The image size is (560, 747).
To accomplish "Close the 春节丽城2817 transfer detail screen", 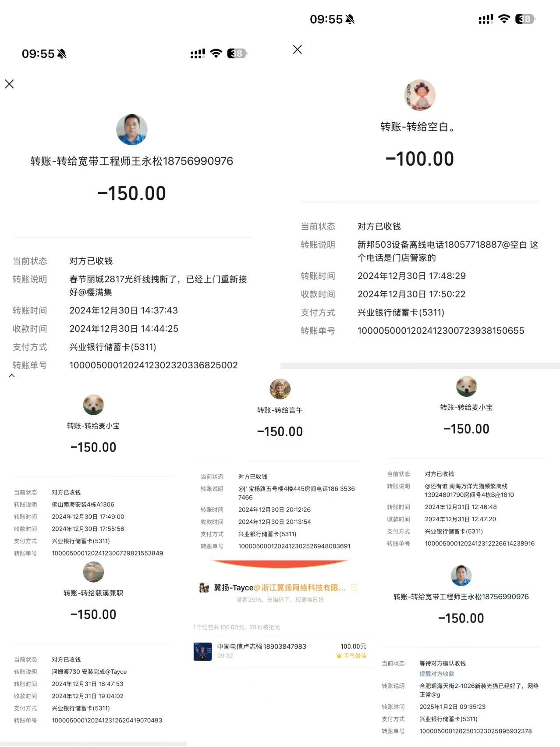I will [x=9, y=84].
